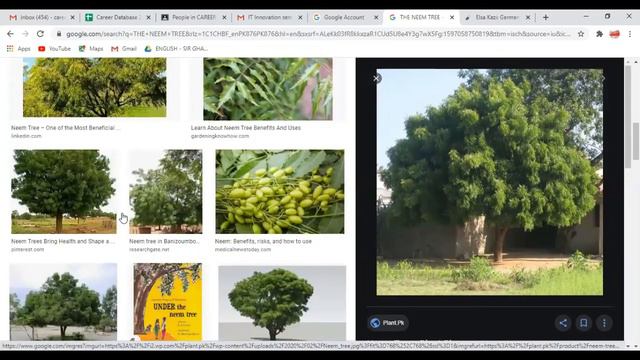Click 'Neem: Benefits, risks, and how to use'
640x360 pixels.
click(x=263, y=241)
